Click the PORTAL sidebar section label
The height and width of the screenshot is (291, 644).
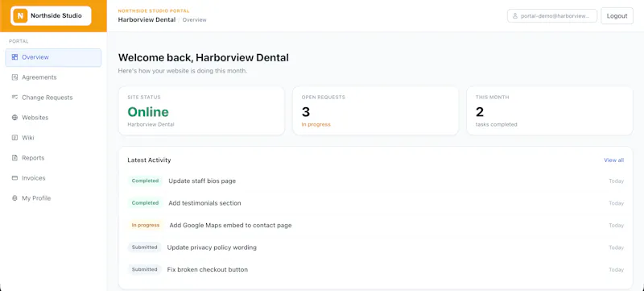[19, 41]
